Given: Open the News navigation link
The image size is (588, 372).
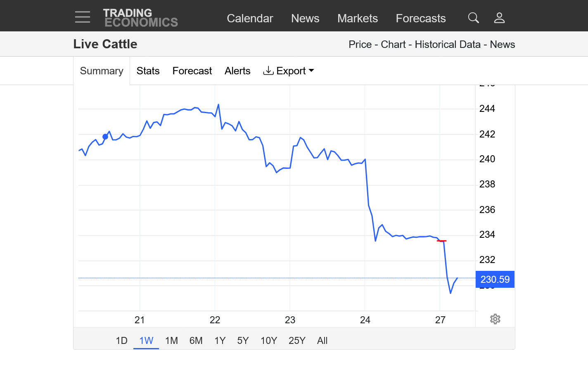Looking at the screenshot, I should [305, 18].
